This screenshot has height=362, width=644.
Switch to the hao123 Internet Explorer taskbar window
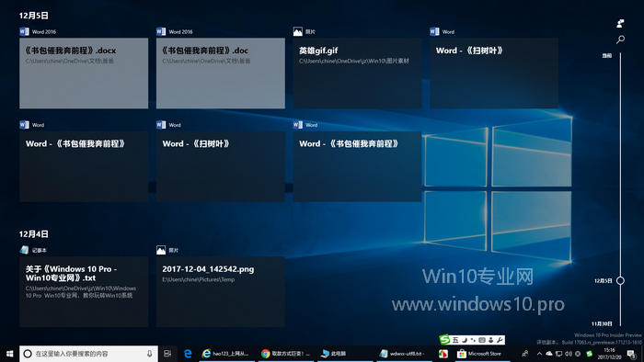tap(226, 354)
